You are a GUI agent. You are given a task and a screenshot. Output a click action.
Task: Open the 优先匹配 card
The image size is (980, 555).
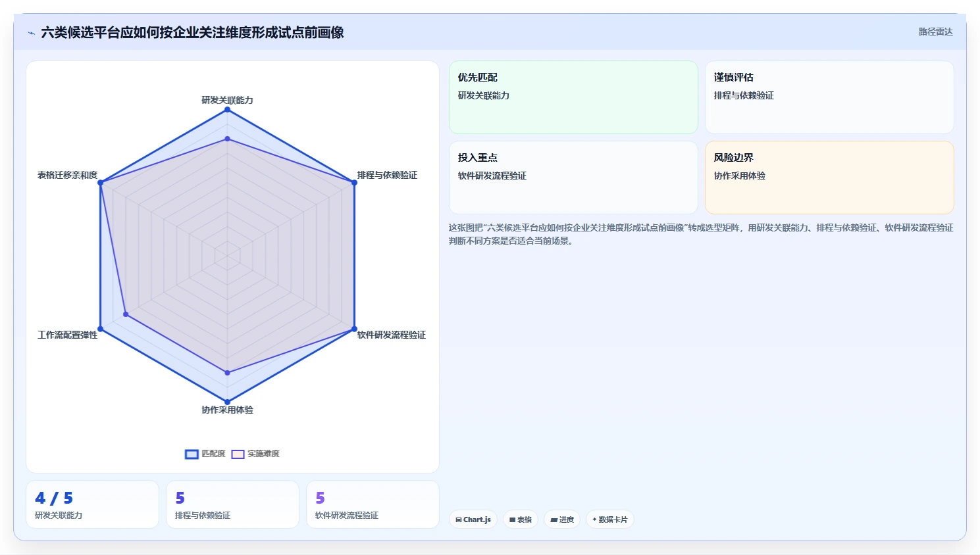coord(573,97)
